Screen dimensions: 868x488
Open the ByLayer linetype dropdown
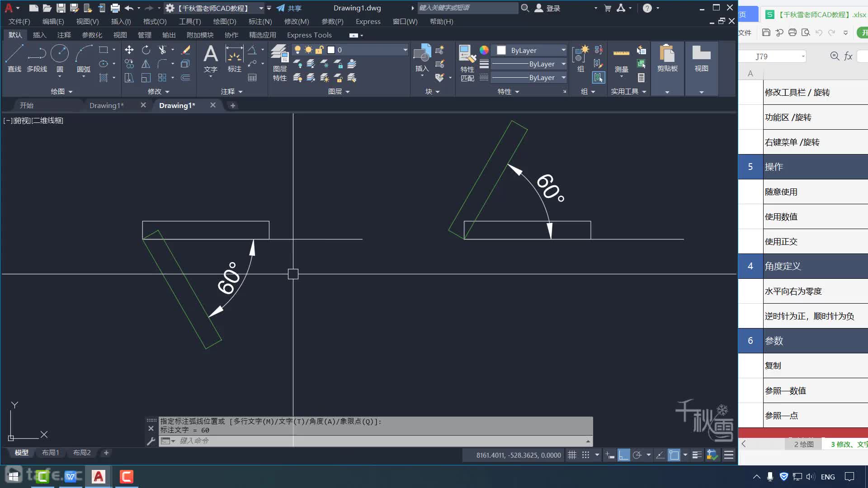pyautogui.click(x=563, y=77)
